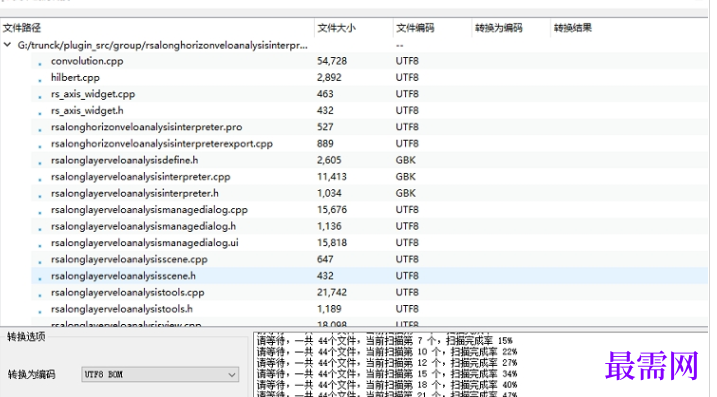Click the file icon beside convolution.cpp
The image size is (717, 397).
40,63
